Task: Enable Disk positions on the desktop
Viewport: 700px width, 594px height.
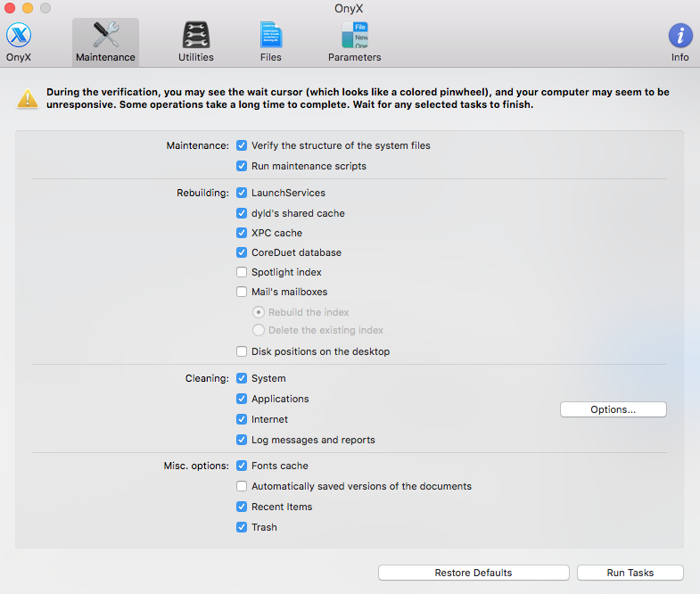Action: pyautogui.click(x=242, y=351)
